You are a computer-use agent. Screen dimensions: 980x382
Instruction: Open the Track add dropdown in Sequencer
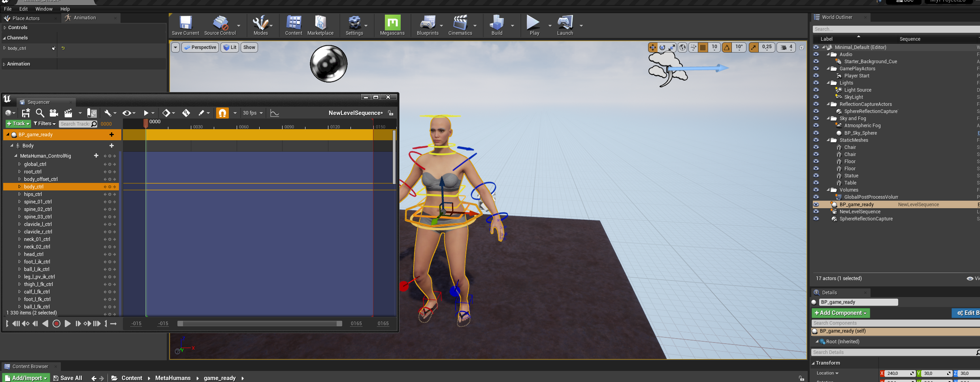point(18,124)
